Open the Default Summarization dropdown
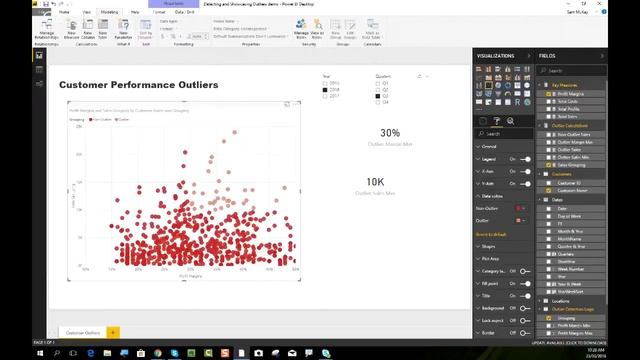This screenshot has height=360, width=640. tap(250, 36)
